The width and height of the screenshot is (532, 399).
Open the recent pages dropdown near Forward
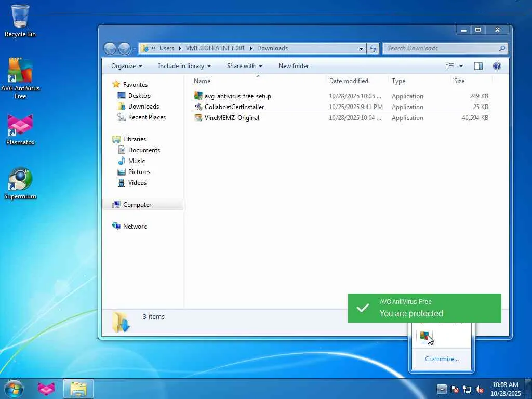[135, 48]
